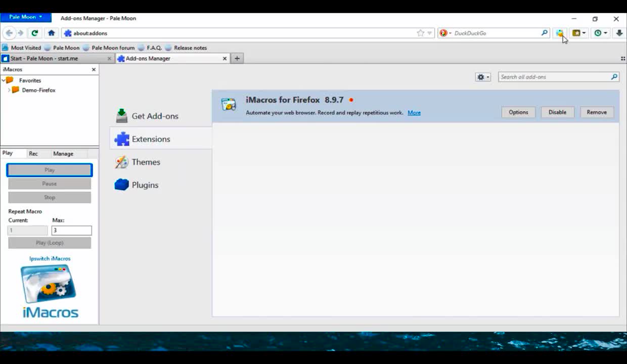Go to the home page icon
627x364 pixels.
click(x=51, y=33)
